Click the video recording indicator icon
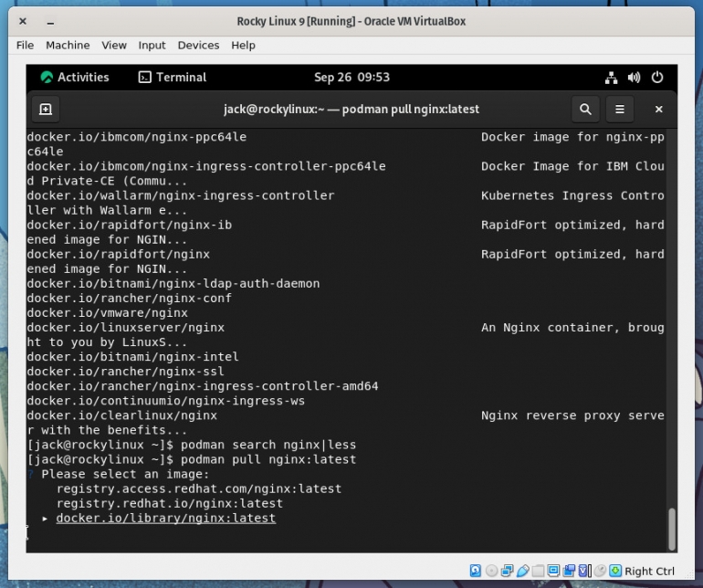 (x=569, y=571)
